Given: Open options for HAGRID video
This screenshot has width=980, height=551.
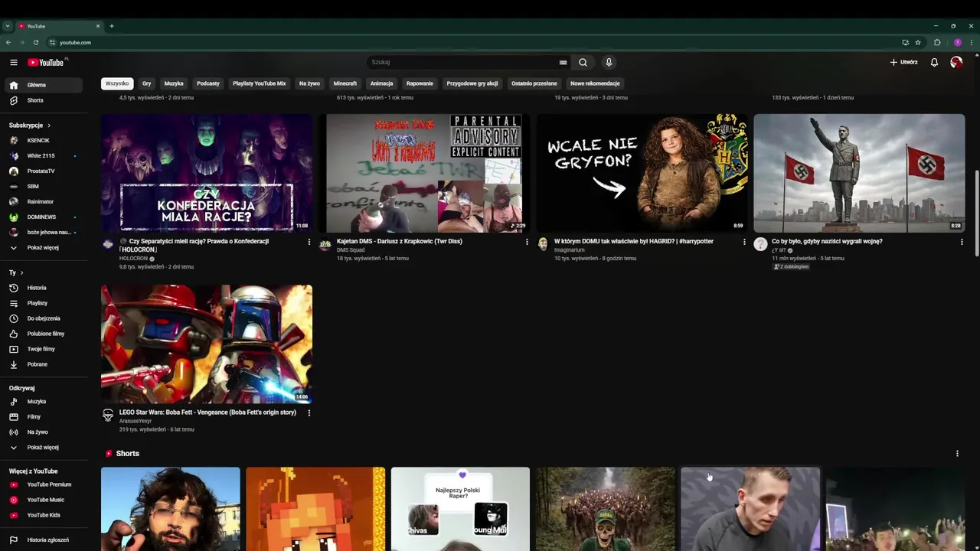Looking at the screenshot, I should pyautogui.click(x=744, y=242).
